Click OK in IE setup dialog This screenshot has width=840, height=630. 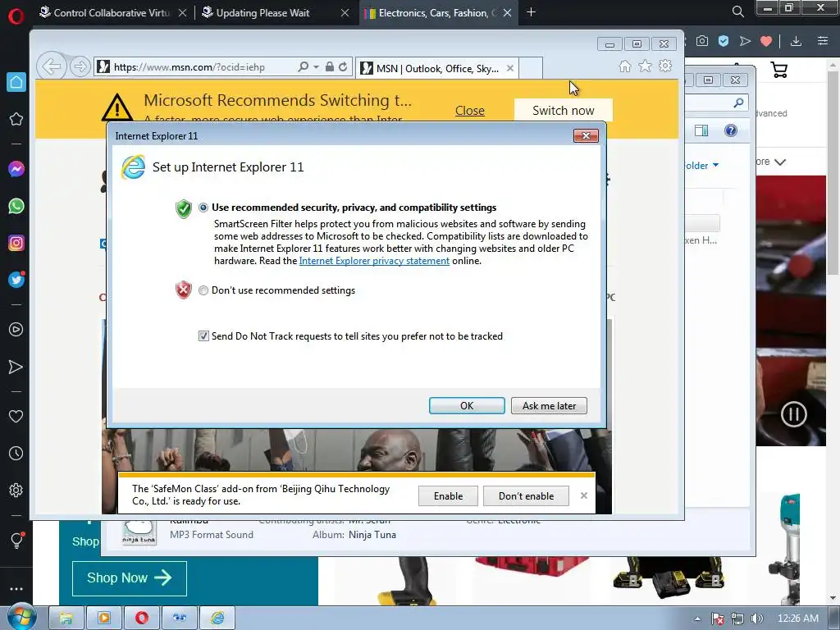pos(467,405)
